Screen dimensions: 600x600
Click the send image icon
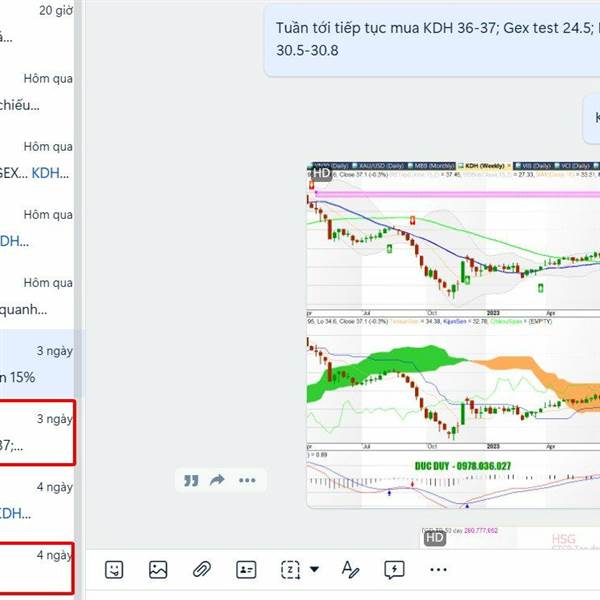coord(158,570)
